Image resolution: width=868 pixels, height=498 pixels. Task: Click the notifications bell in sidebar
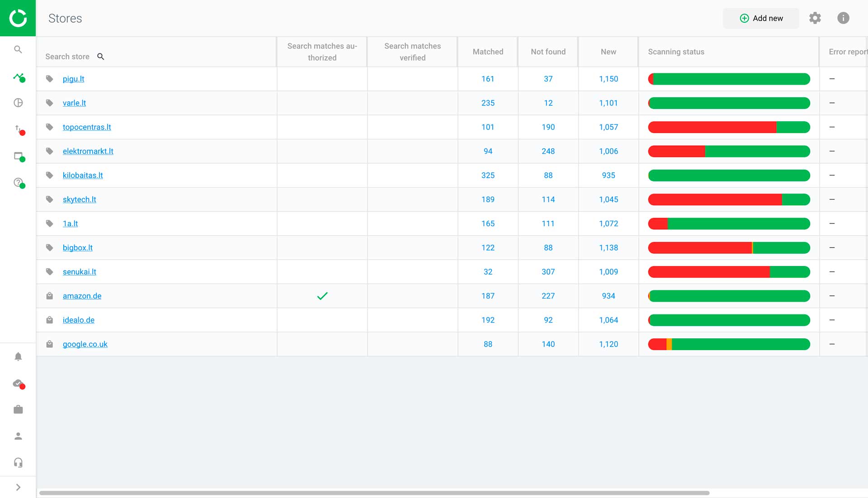pyautogui.click(x=18, y=356)
